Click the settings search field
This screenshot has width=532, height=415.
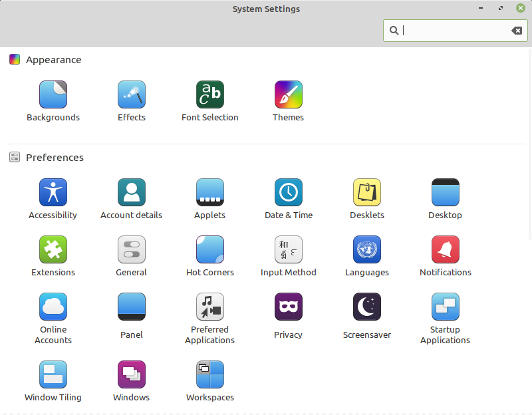click(452, 31)
